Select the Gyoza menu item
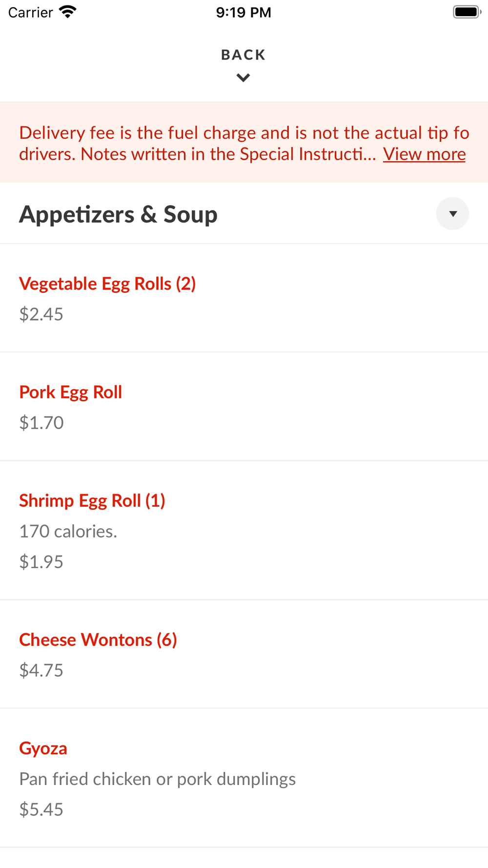 (43, 748)
